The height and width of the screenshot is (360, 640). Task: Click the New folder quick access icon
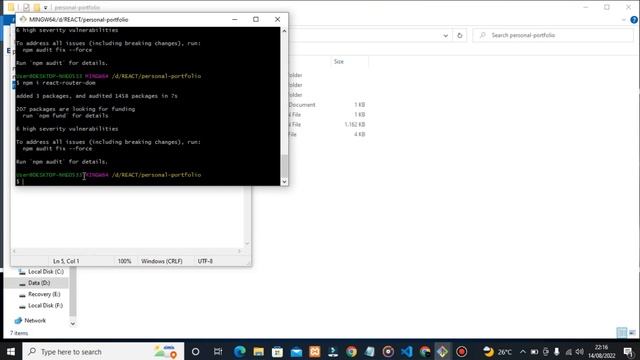tap(37, 7)
